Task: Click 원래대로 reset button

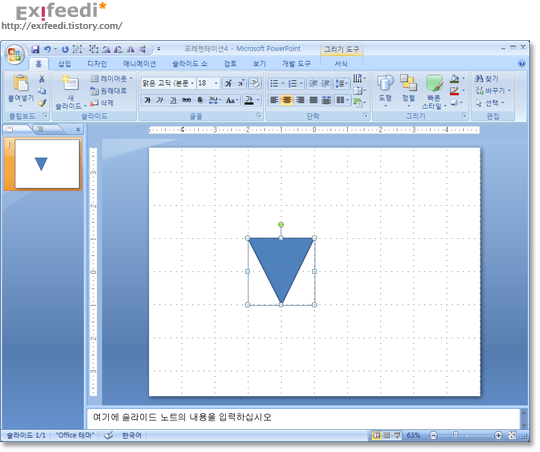Action: coord(109,91)
